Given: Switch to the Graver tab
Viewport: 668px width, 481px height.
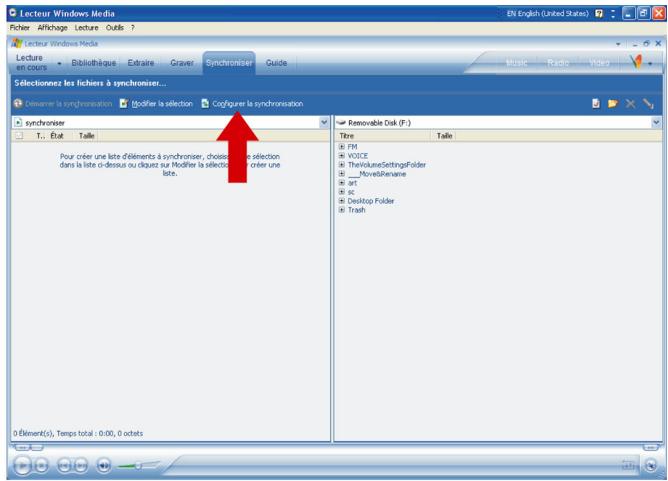Looking at the screenshot, I should (182, 63).
